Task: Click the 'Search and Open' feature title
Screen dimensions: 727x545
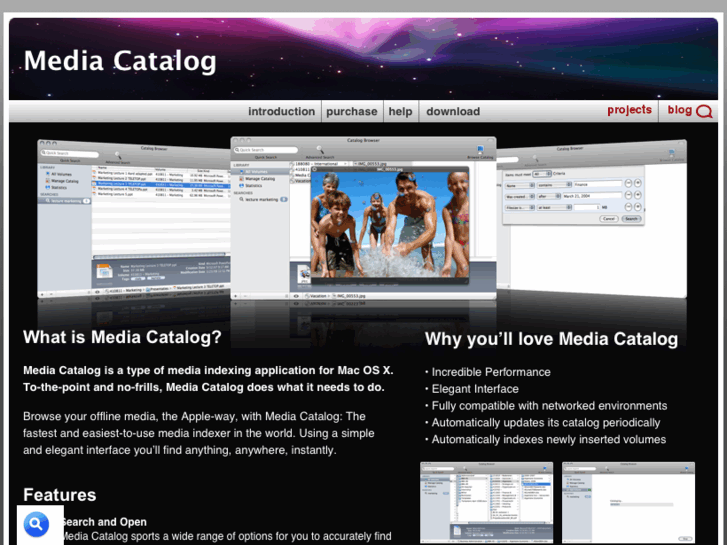Action: pos(104,522)
